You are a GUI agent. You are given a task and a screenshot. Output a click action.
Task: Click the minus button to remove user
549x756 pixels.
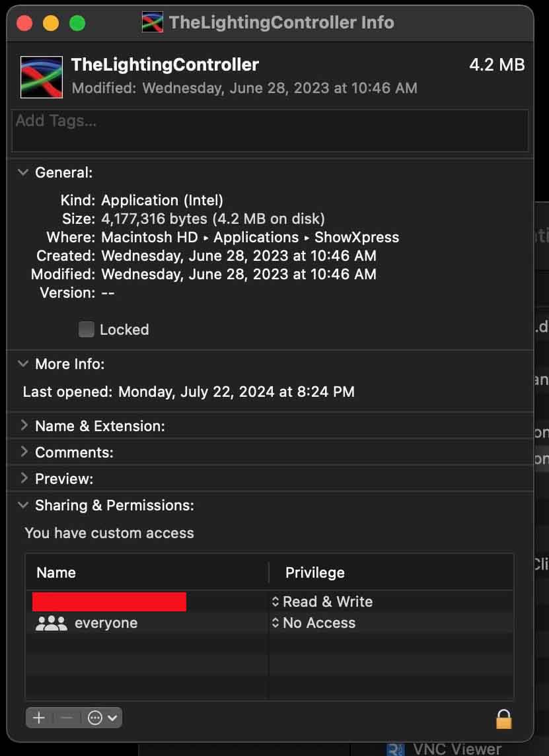point(66,718)
